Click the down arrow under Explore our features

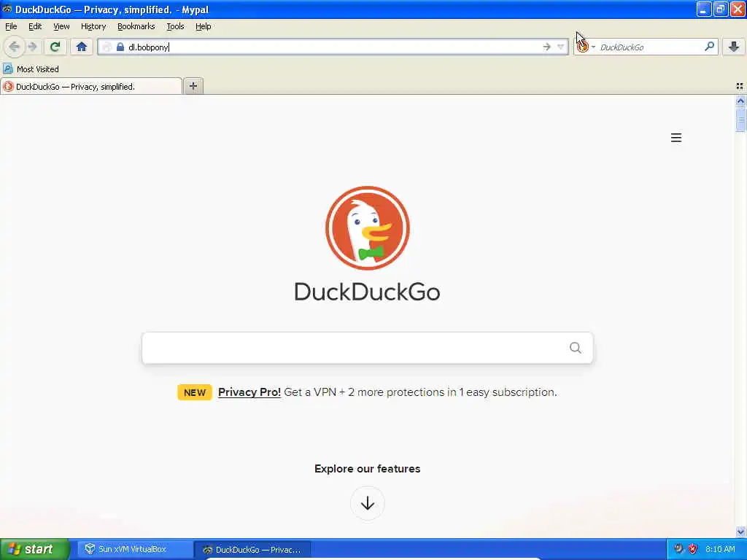[368, 503]
